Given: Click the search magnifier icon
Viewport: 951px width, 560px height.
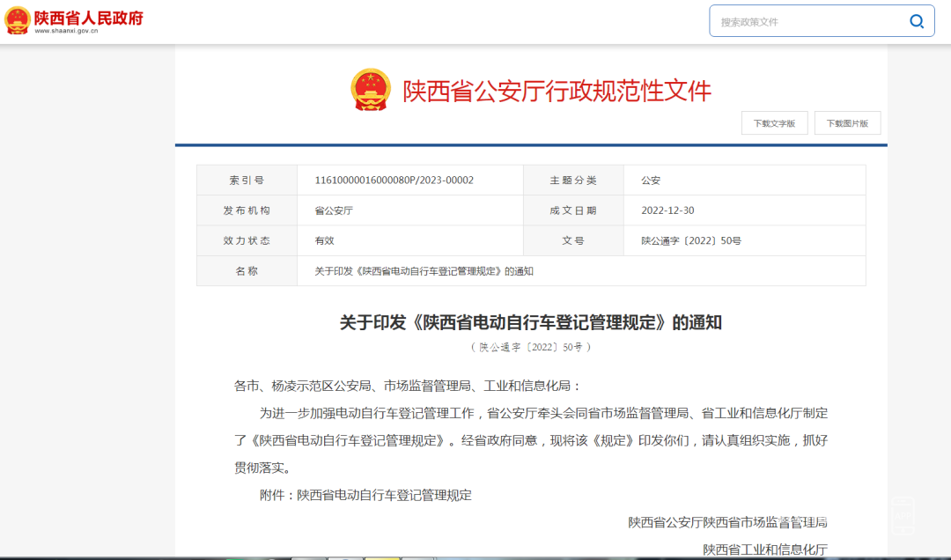Looking at the screenshot, I should tap(917, 21).
